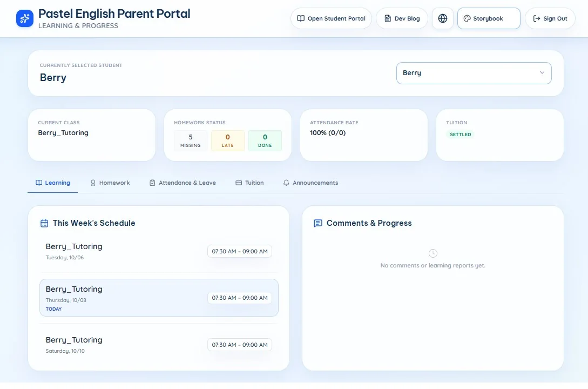Select the Thursday, 10/08 Today schedule entry
Viewport: 588px width, 389px height.
tap(159, 298)
